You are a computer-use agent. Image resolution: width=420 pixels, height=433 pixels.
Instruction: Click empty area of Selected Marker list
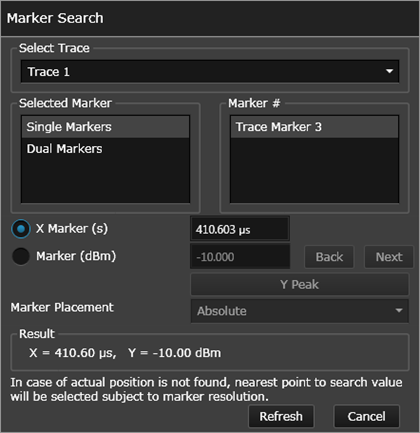coord(105,180)
